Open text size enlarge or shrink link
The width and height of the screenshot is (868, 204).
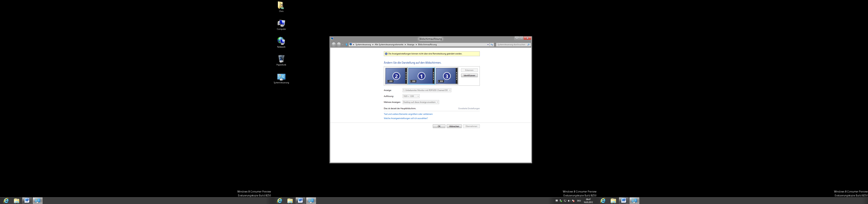[x=408, y=114]
